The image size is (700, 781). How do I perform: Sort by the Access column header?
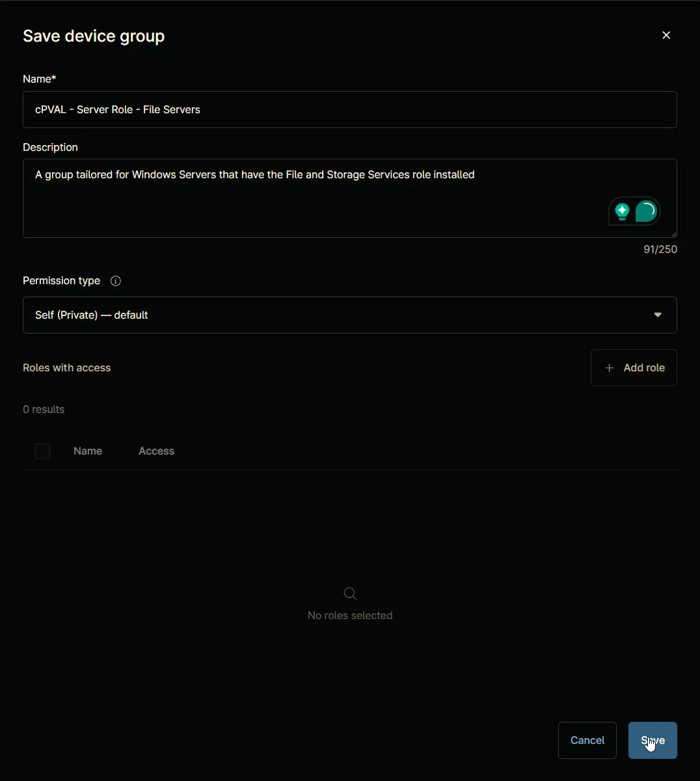pos(156,451)
